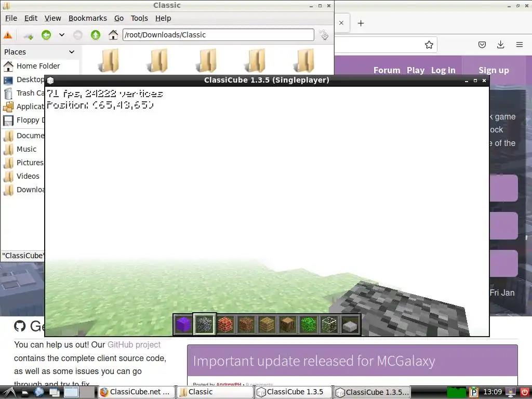
Task: Open browser hamburger menu
Action: tap(520, 45)
